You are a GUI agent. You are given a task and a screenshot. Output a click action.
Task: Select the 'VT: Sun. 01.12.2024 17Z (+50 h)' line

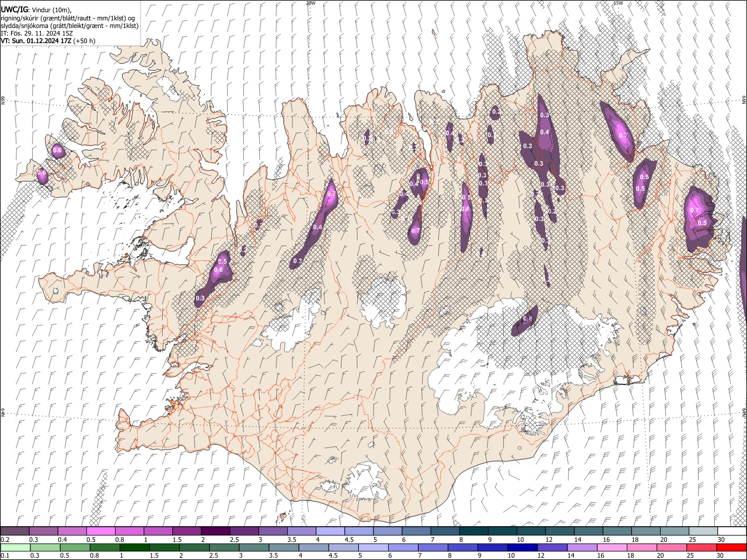[48, 41]
